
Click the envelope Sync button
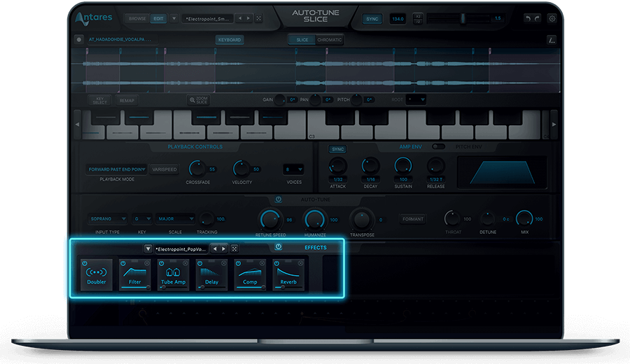[338, 149]
